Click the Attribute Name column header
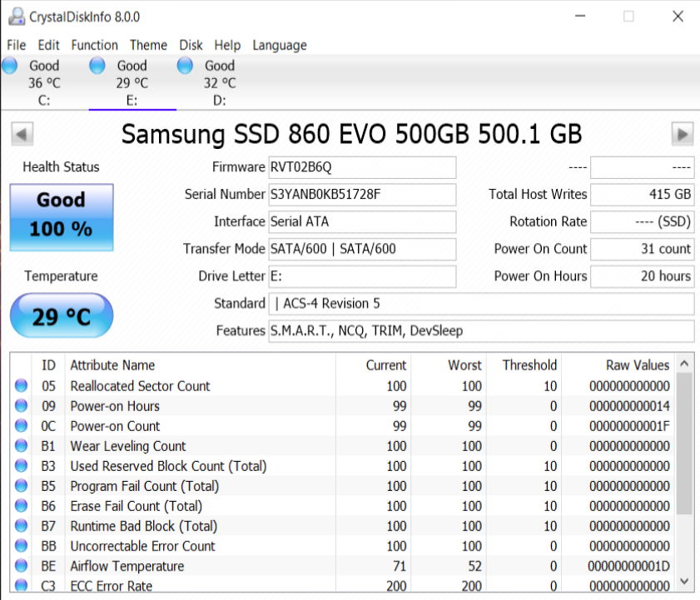Image resolution: width=700 pixels, height=600 pixels. (201, 365)
